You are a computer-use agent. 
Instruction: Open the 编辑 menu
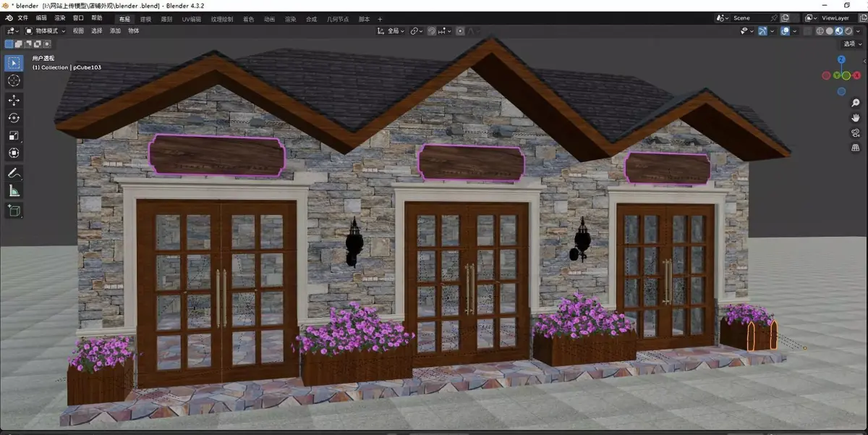(41, 18)
